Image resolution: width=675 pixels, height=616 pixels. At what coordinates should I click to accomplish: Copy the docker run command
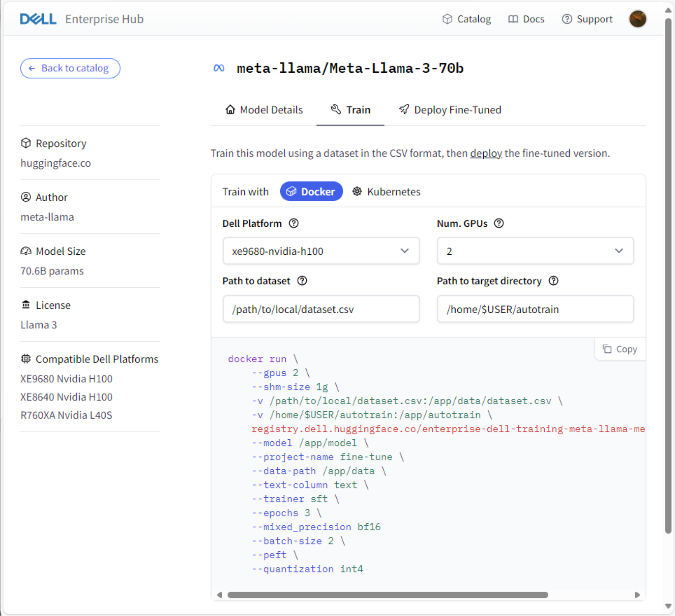(x=620, y=349)
